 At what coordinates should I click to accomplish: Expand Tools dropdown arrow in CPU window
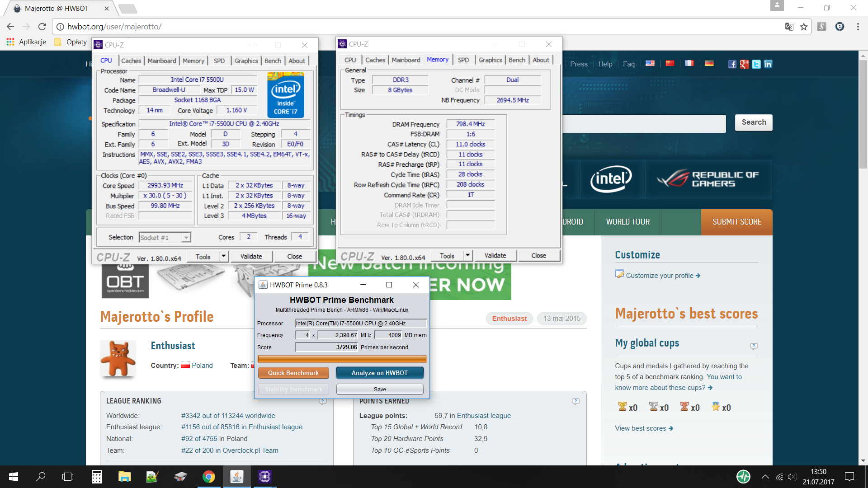(223, 257)
